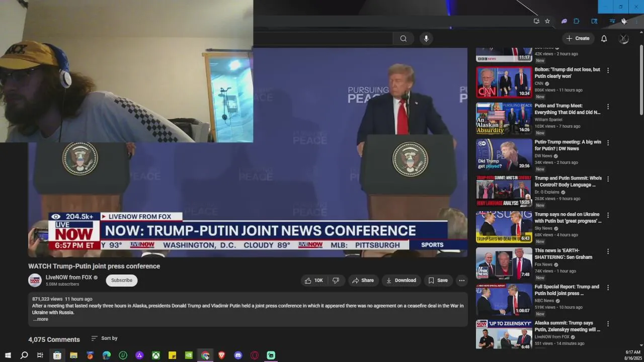Open 'Putin-Trump meeting: A big win' title
Screen dimensions: 644x362
pyautogui.click(x=568, y=145)
